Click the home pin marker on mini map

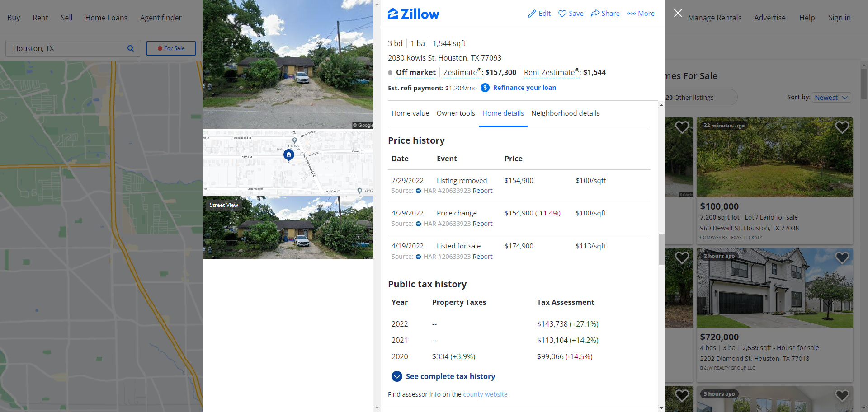(289, 155)
